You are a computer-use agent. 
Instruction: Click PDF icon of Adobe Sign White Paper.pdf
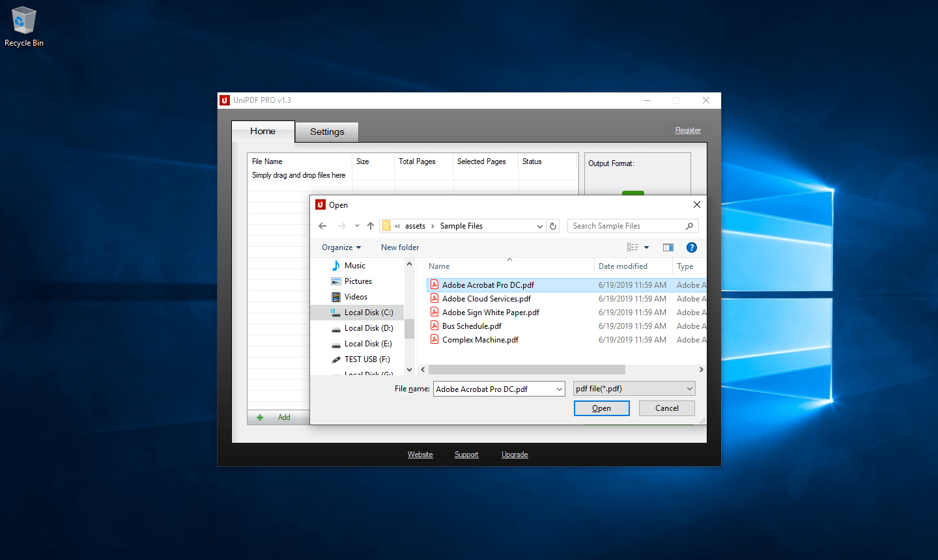[434, 312]
